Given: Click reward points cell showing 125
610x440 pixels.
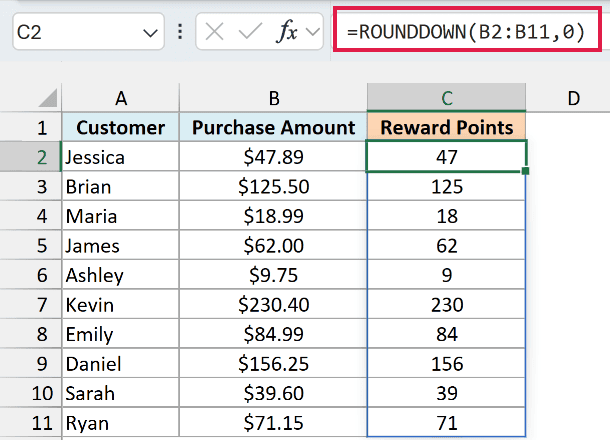Looking at the screenshot, I should click(x=447, y=187).
